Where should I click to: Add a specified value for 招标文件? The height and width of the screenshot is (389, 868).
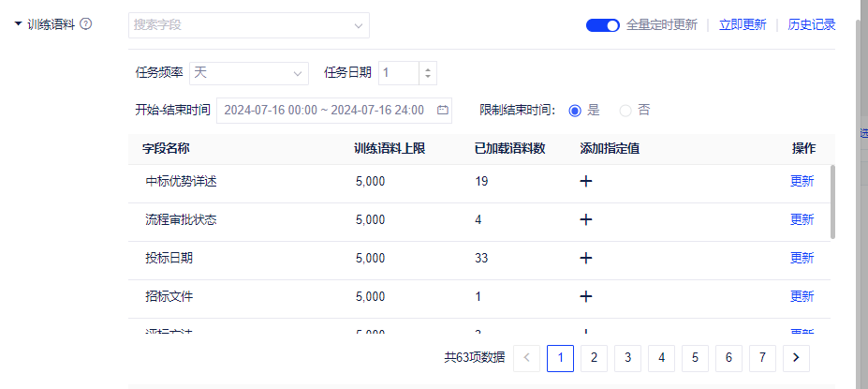point(586,296)
